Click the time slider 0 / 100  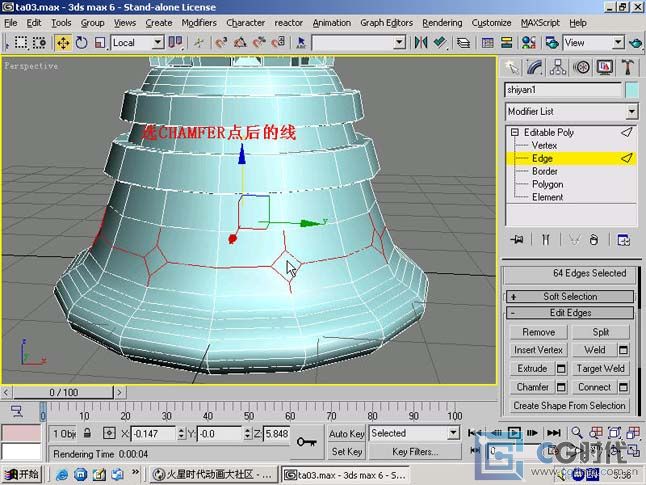coord(63,392)
